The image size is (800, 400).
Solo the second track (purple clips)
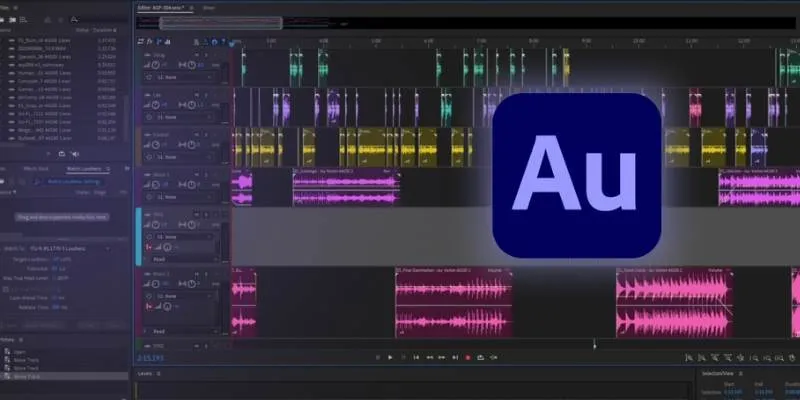pos(206,95)
